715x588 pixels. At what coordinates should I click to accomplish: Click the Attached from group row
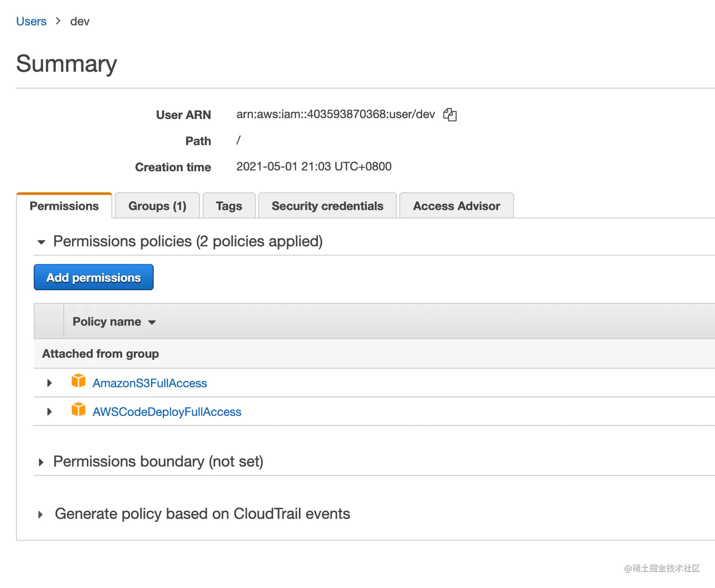pos(100,354)
